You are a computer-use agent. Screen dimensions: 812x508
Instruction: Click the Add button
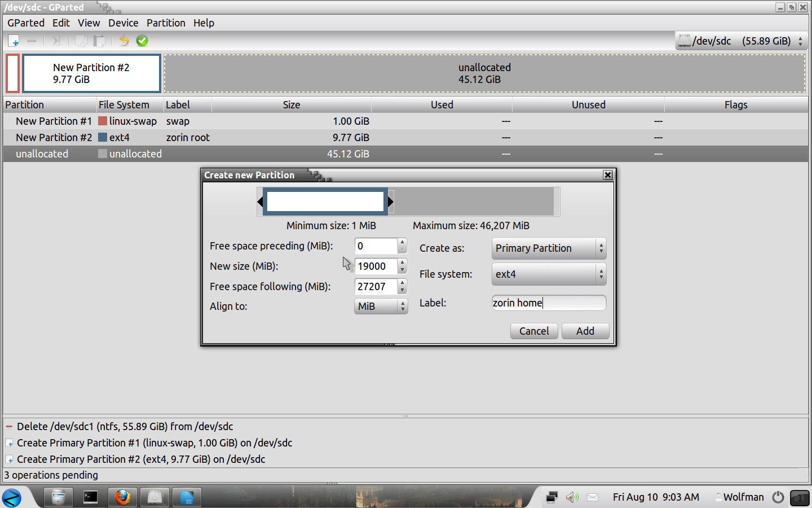(x=585, y=331)
